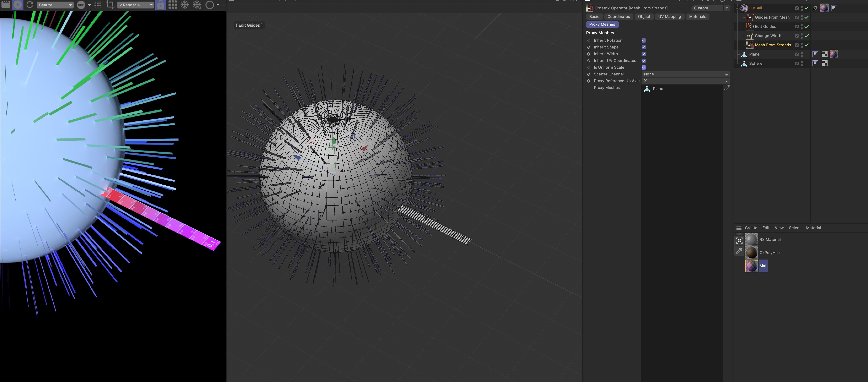Select the Mesh From Strands tree item
The width and height of the screenshot is (868, 382).
click(x=773, y=45)
